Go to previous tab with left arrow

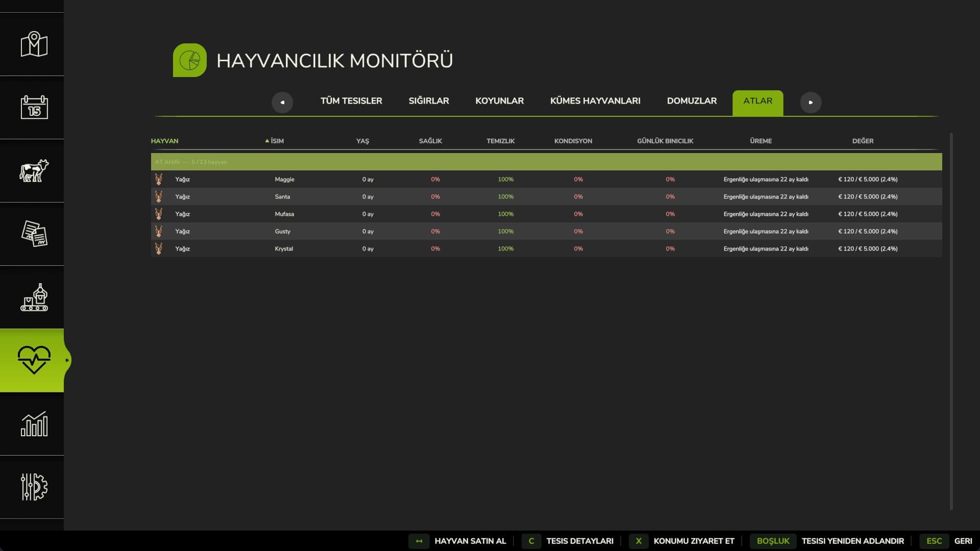pyautogui.click(x=282, y=102)
